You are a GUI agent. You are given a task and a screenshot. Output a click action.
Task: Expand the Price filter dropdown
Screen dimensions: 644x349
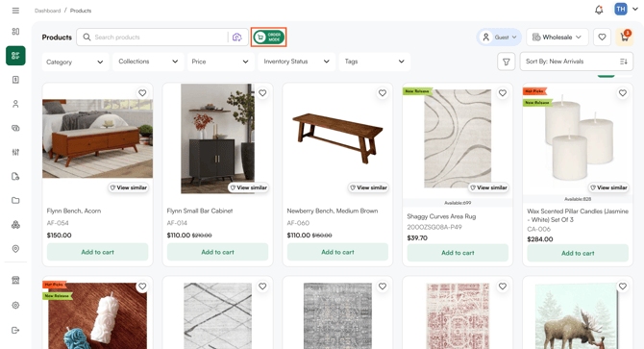click(x=220, y=62)
